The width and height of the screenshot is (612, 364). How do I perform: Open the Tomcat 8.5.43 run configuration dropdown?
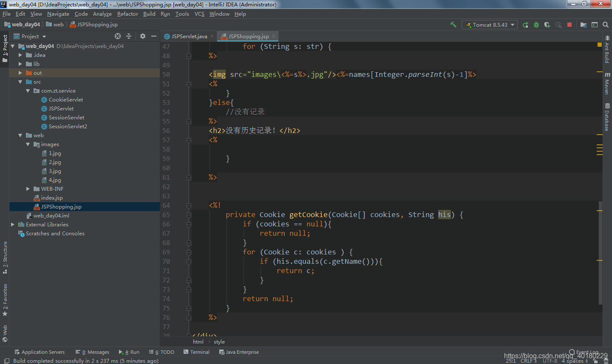click(490, 25)
